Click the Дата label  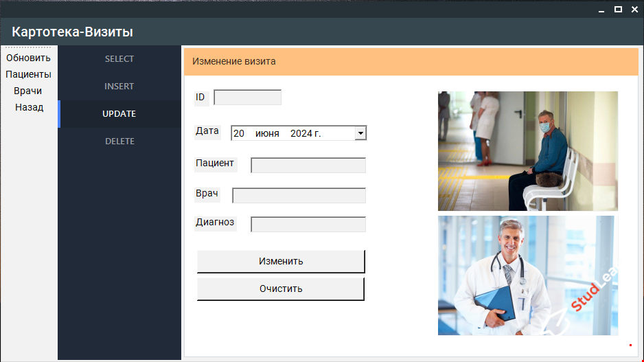click(x=207, y=131)
